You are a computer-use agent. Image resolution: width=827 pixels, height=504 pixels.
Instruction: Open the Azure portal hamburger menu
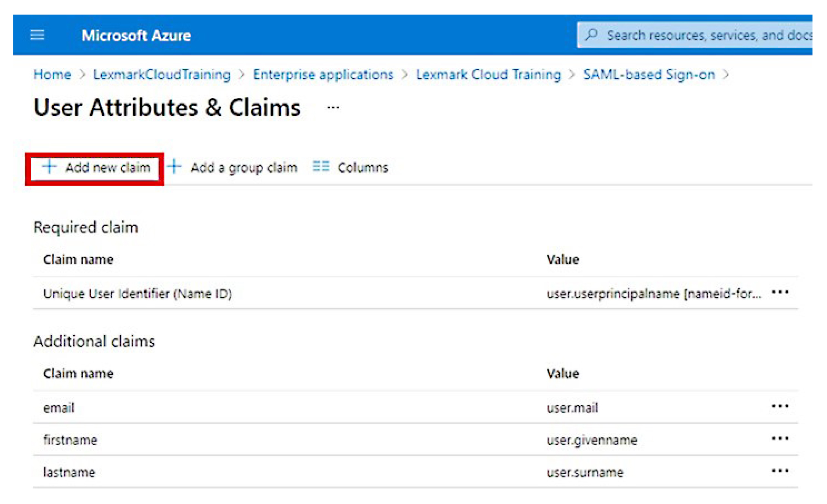(x=37, y=35)
